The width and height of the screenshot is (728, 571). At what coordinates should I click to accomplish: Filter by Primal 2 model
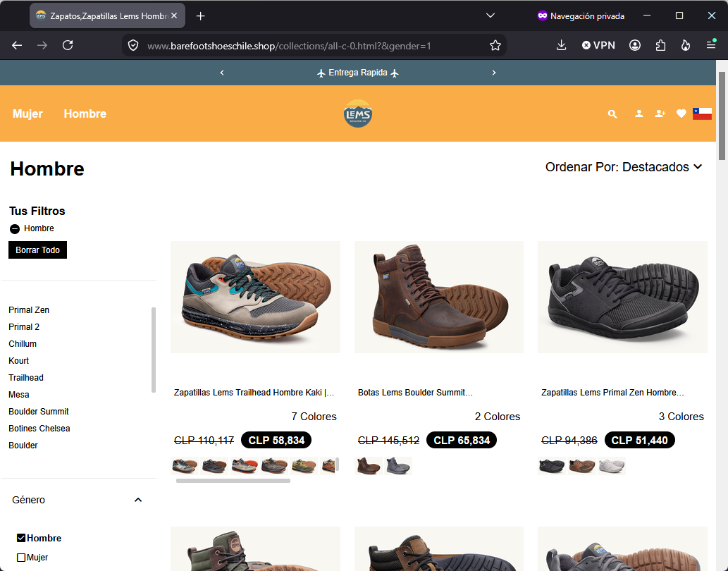[x=24, y=327]
